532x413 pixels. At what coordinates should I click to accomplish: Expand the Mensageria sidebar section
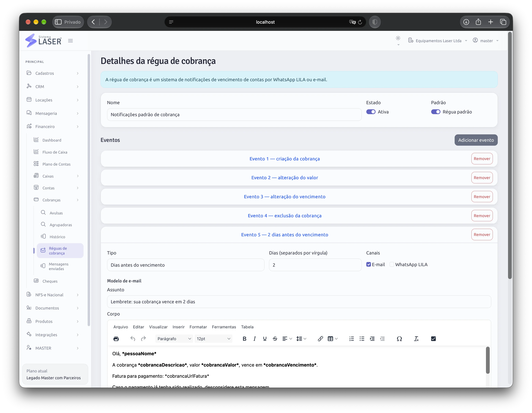point(53,113)
